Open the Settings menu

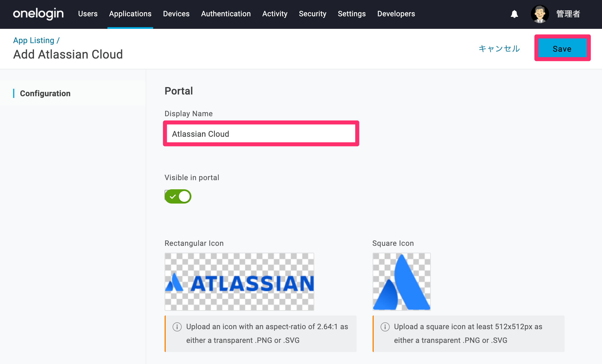coord(352,14)
